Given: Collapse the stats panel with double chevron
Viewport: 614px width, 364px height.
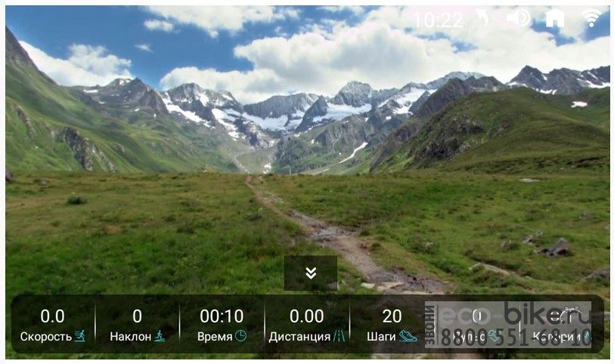Looking at the screenshot, I should (311, 273).
